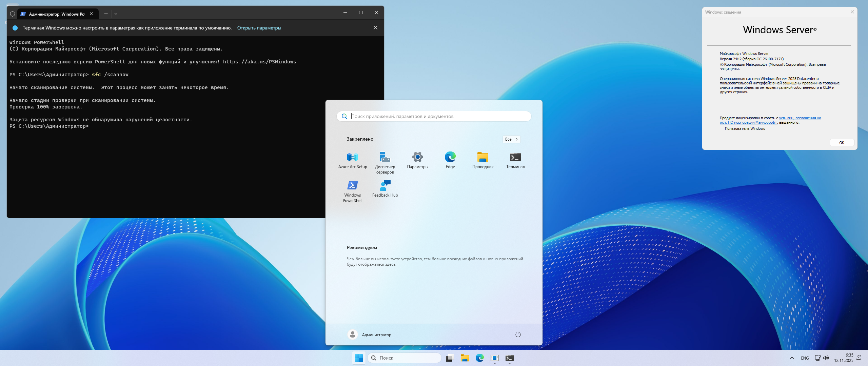The height and width of the screenshot is (366, 868).
Task: Click the Открыть параметры link
Action: coord(259,28)
